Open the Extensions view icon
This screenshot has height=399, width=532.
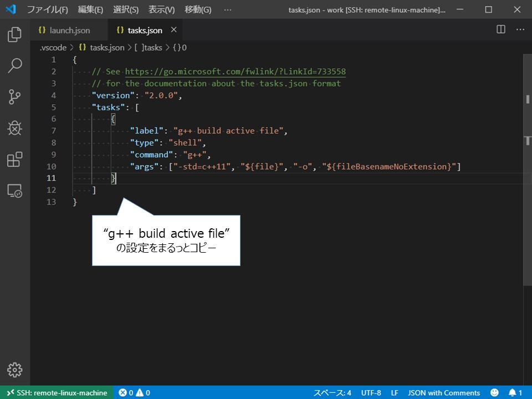click(14, 159)
